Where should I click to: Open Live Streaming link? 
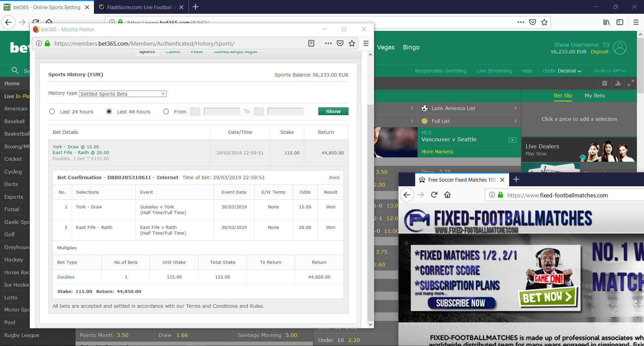494,71
